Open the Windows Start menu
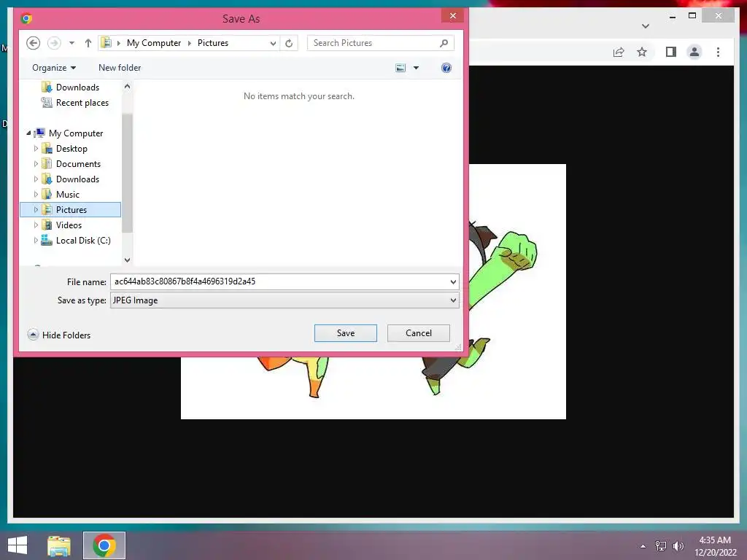 (x=18, y=545)
